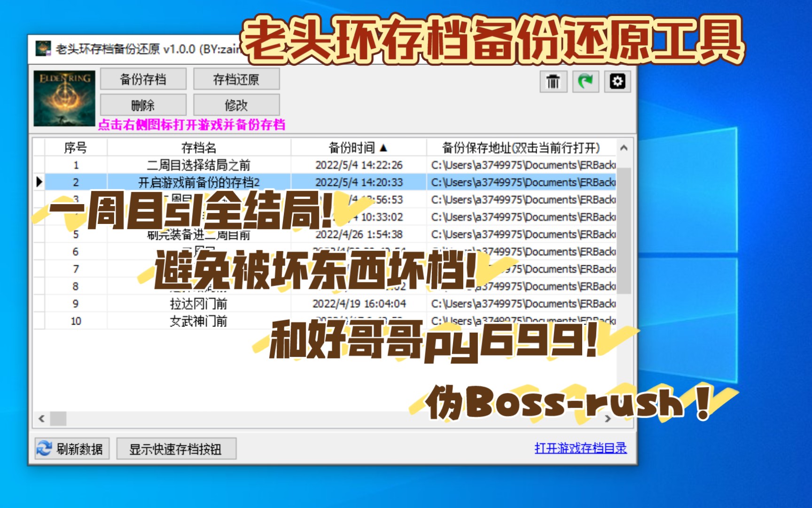Click the trash can delete icon
The width and height of the screenshot is (812, 508).
[553, 81]
